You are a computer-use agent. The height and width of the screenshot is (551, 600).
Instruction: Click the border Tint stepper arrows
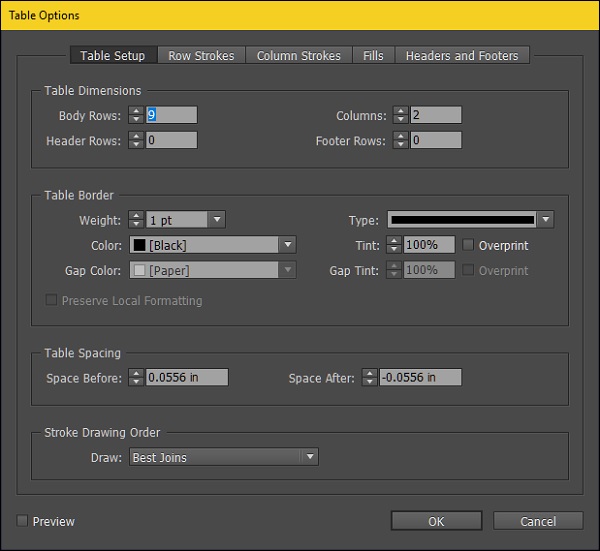(x=394, y=245)
